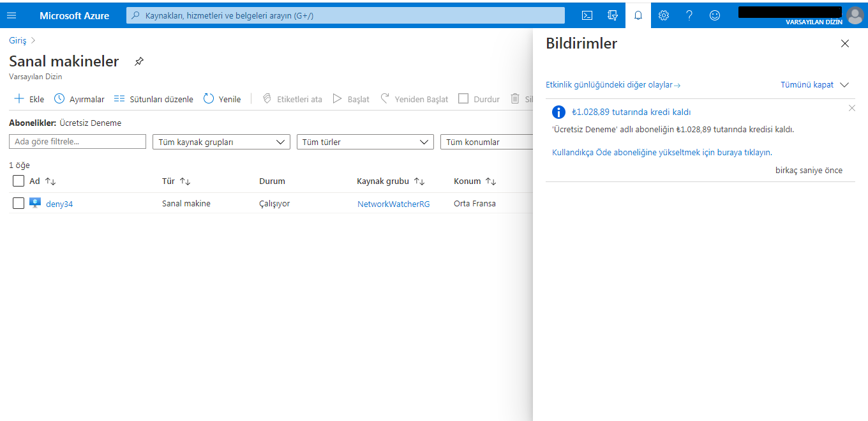The image size is (868, 421).
Task: Click Etiketleri ata toolbar item
Action: pos(292,99)
